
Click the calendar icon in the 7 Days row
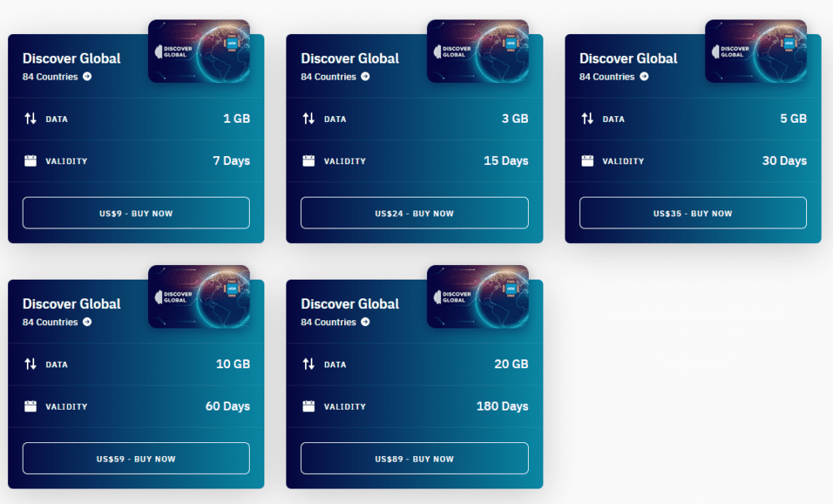pyautogui.click(x=30, y=161)
